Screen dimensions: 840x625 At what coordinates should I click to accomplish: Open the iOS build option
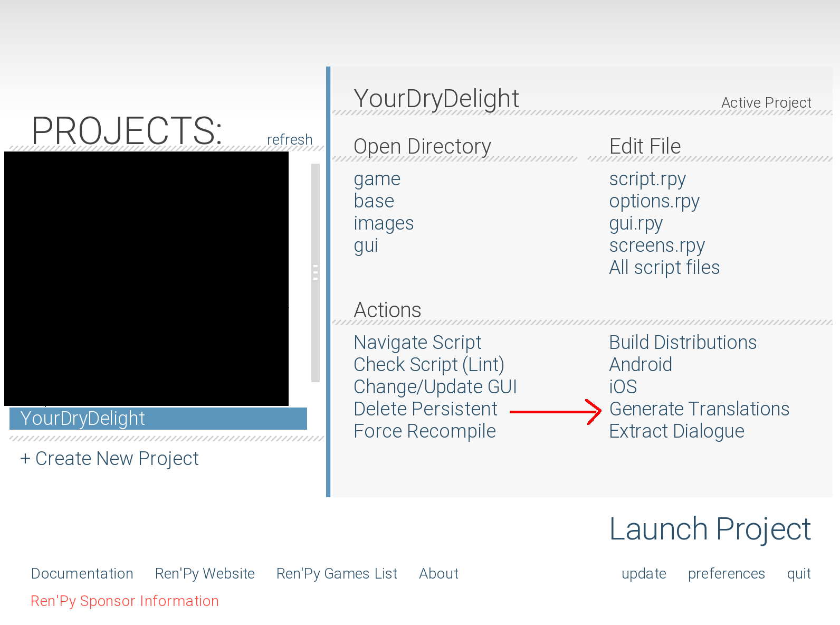click(623, 387)
